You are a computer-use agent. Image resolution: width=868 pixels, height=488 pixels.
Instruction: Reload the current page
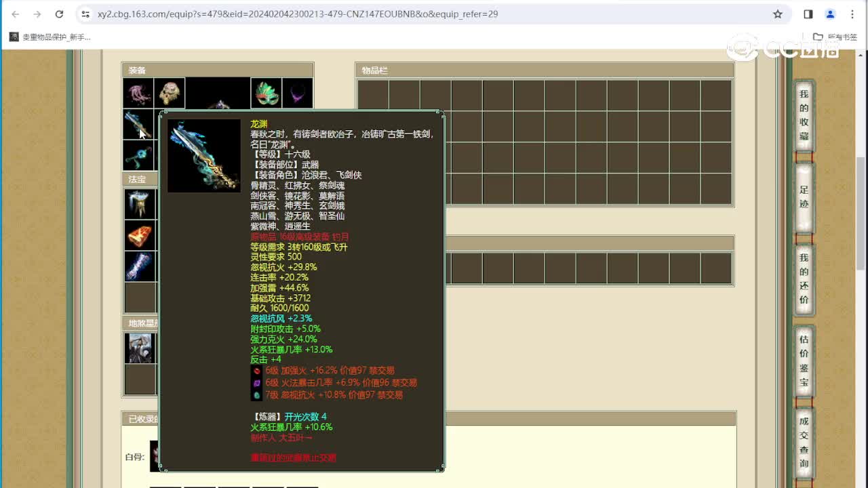[x=59, y=14]
